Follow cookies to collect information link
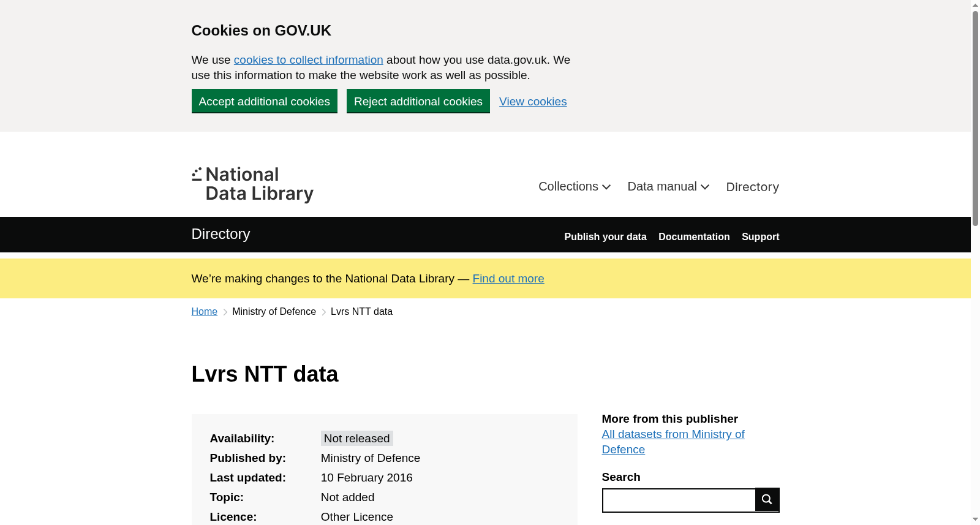The height and width of the screenshot is (525, 980). pyautogui.click(x=308, y=60)
